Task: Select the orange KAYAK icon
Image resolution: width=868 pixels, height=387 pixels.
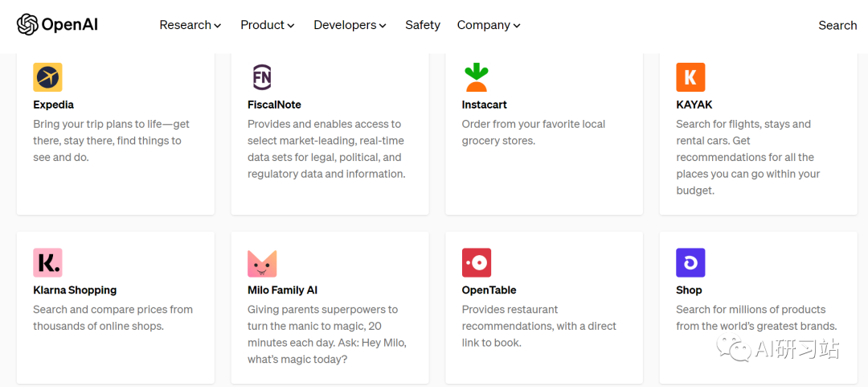Action: tap(690, 77)
